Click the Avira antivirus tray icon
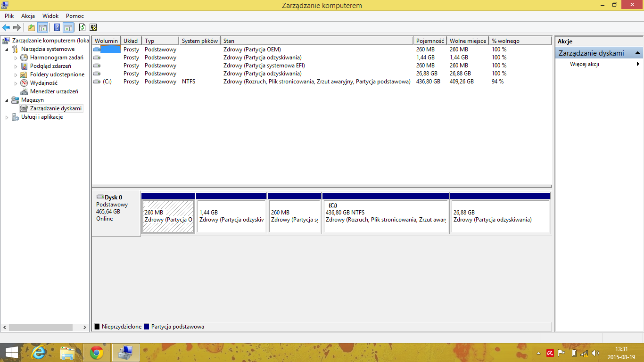The width and height of the screenshot is (644, 362). point(550,353)
